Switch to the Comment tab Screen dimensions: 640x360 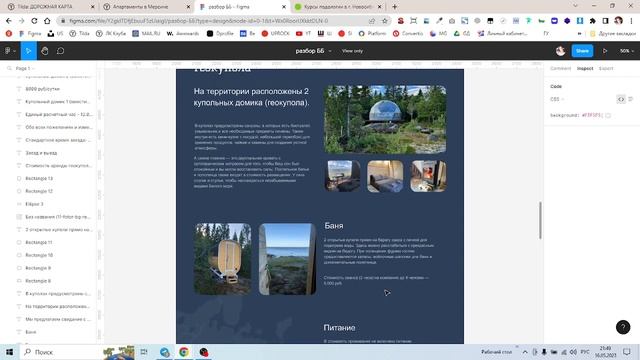[560, 68]
